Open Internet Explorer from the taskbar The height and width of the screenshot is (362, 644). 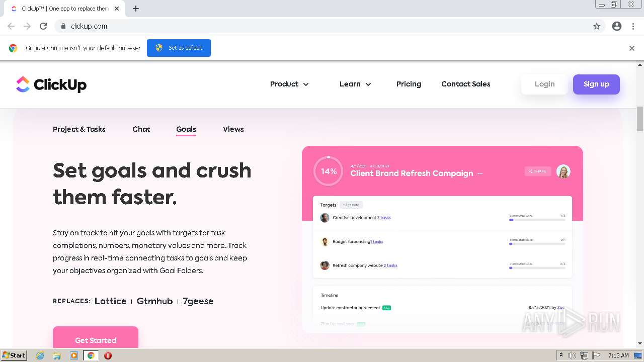coord(40,355)
